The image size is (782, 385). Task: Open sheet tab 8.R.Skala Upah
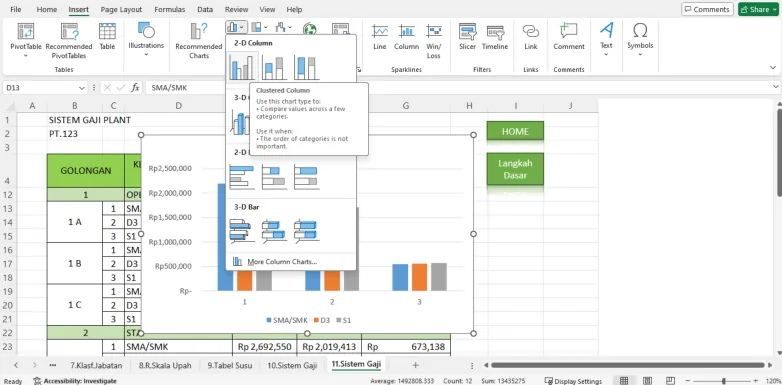[165, 365]
